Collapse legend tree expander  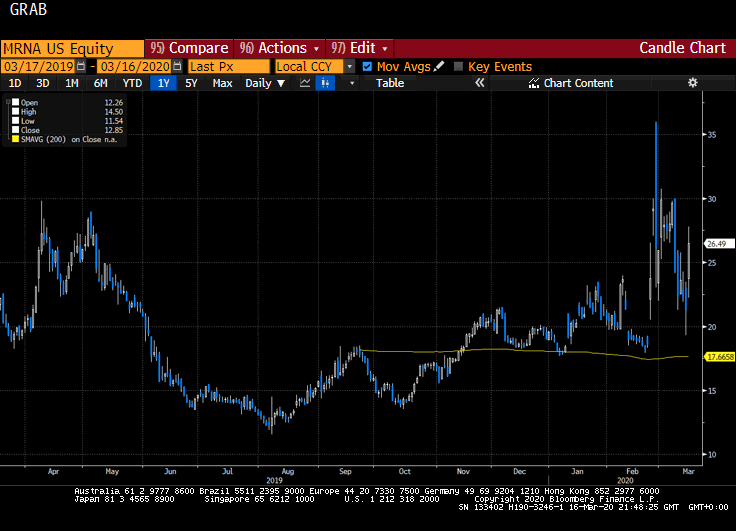click(x=8, y=102)
